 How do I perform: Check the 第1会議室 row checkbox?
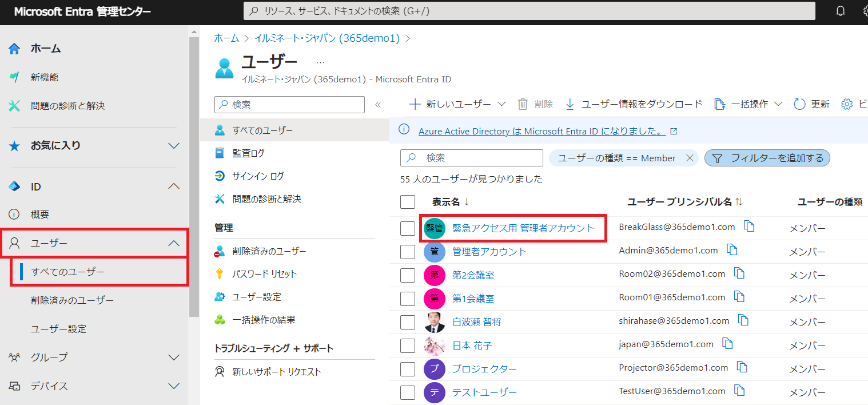(x=408, y=299)
